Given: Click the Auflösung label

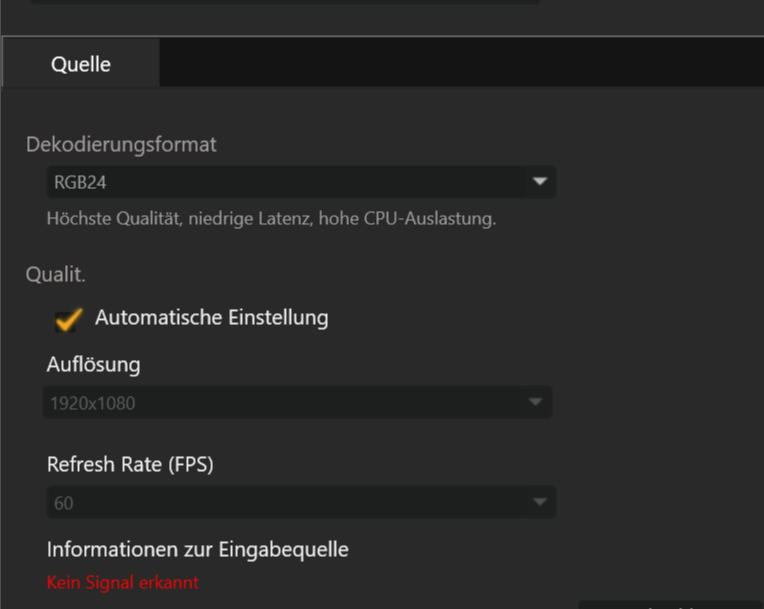Looking at the screenshot, I should pyautogui.click(x=93, y=364).
